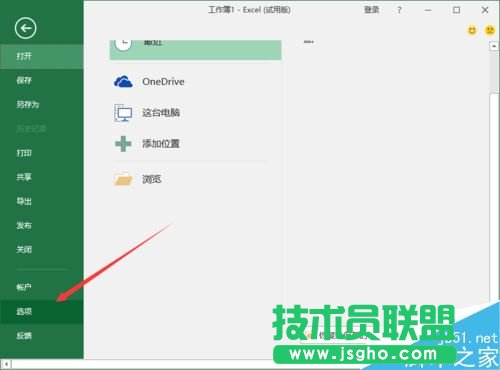
Task: Select 反馈 in the sidebar
Action: (42, 336)
